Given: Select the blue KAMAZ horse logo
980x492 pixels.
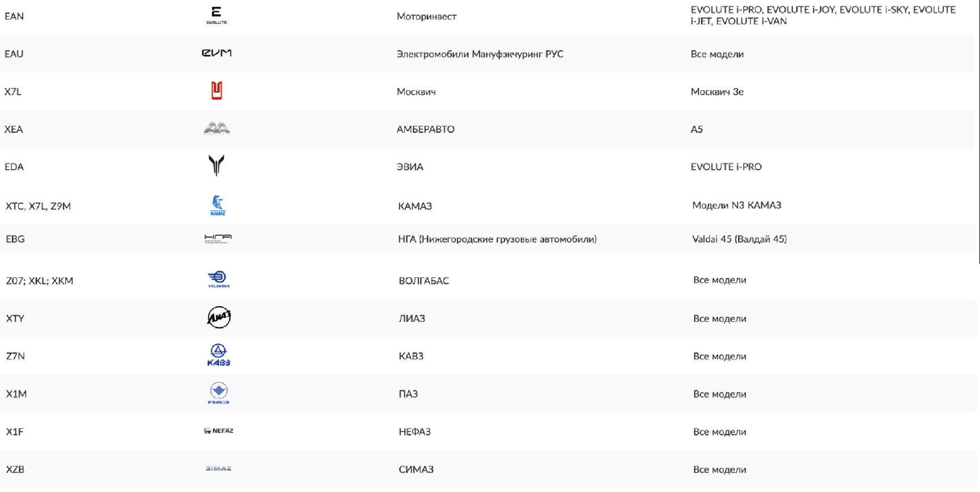Looking at the screenshot, I should point(218,205).
